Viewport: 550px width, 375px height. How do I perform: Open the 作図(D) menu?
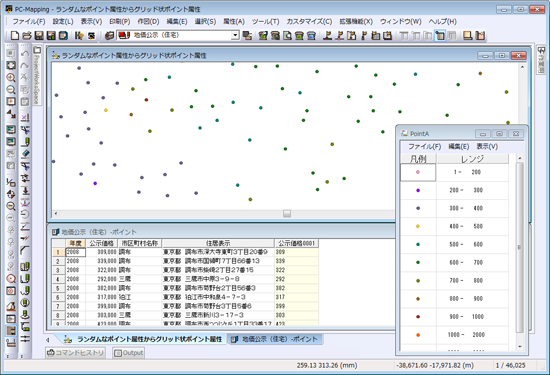click(x=148, y=21)
